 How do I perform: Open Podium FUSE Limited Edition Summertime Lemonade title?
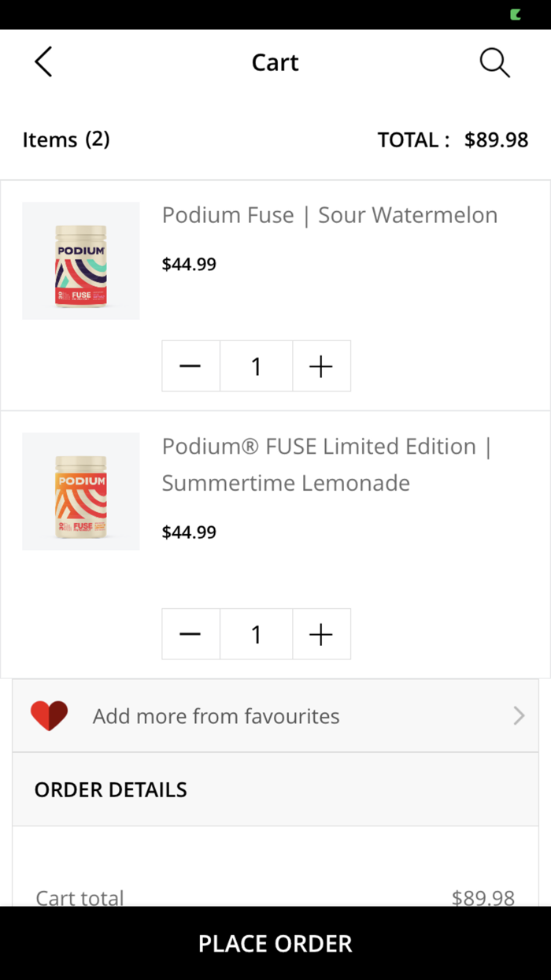click(327, 464)
